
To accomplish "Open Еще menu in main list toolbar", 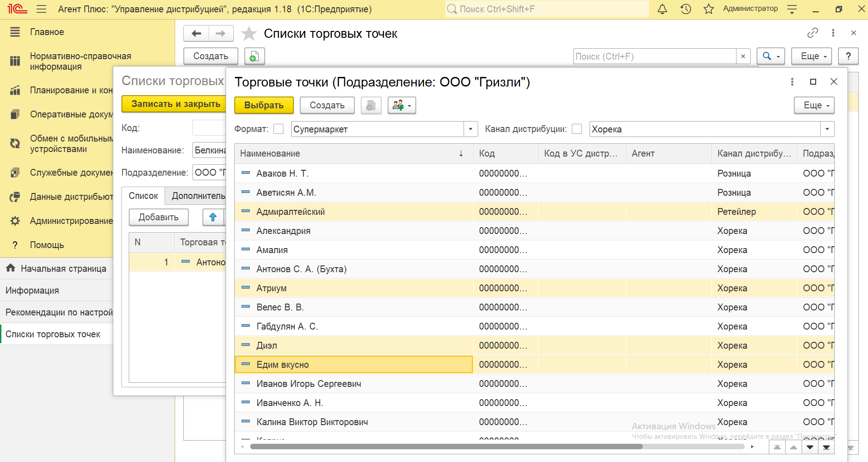I will 811,56.
